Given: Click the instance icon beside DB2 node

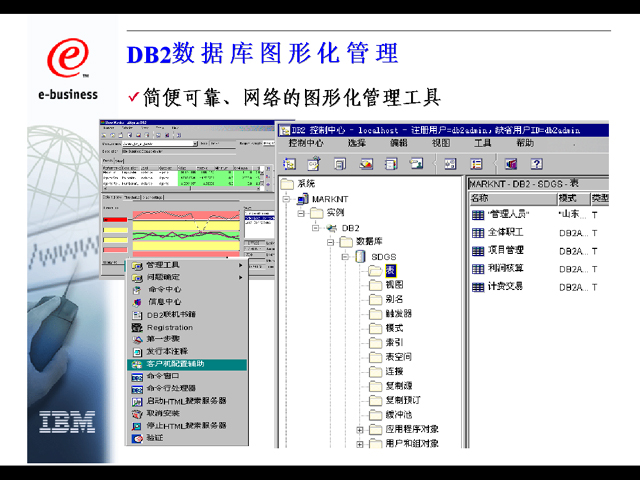Looking at the screenshot, I should click(331, 228).
